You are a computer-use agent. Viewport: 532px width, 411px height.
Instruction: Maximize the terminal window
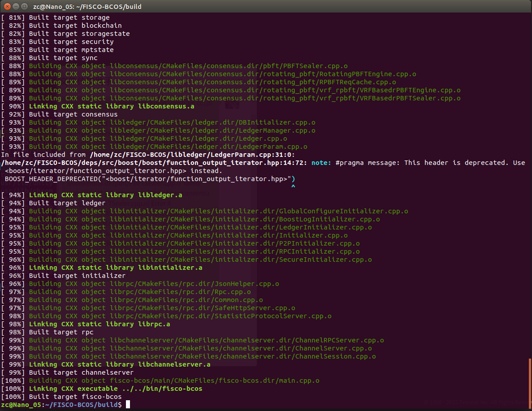24,6
